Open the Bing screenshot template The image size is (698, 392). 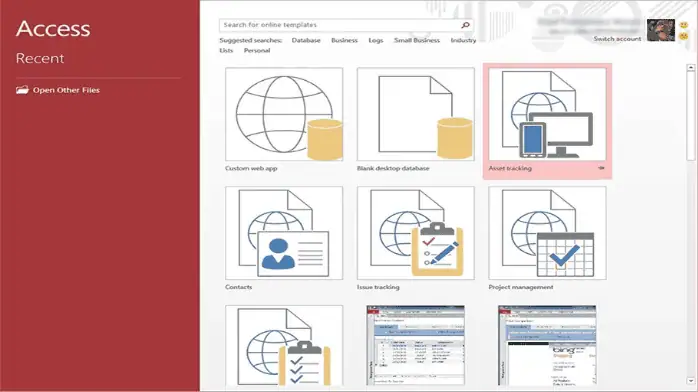(x=547, y=345)
